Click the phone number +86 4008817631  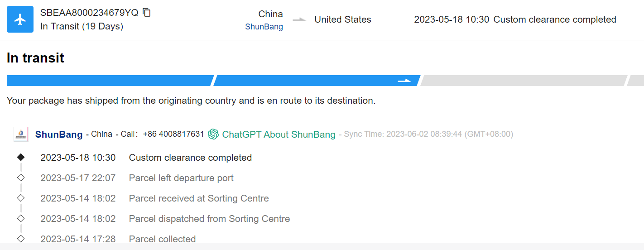click(173, 134)
